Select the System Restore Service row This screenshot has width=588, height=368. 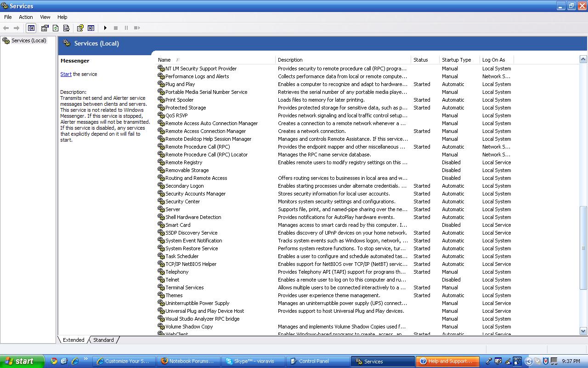192,248
